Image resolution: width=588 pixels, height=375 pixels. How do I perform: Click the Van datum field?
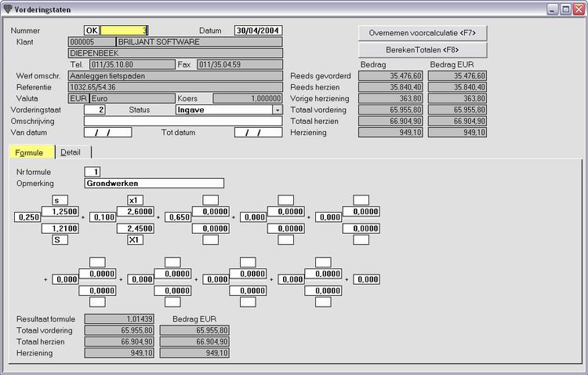[107, 133]
